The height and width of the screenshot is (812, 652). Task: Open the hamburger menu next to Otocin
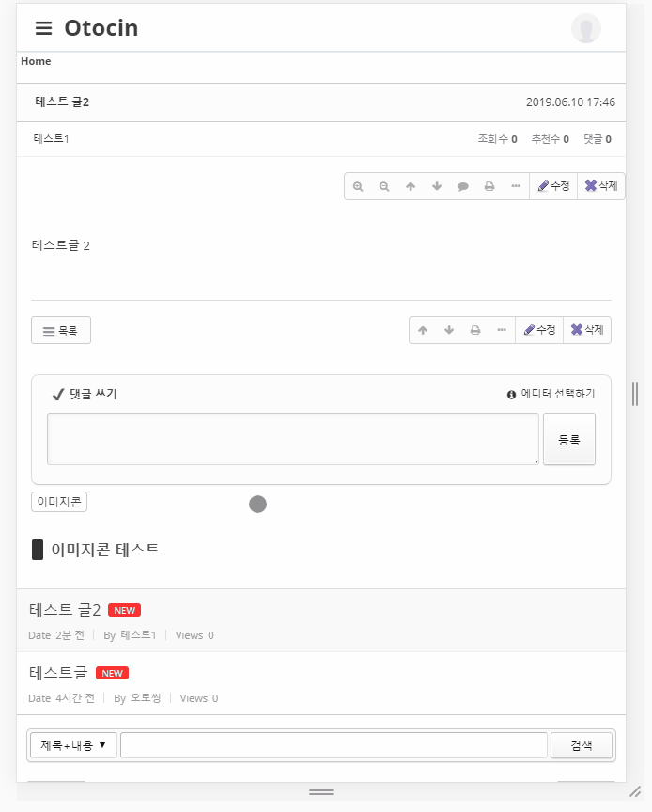[x=43, y=28]
